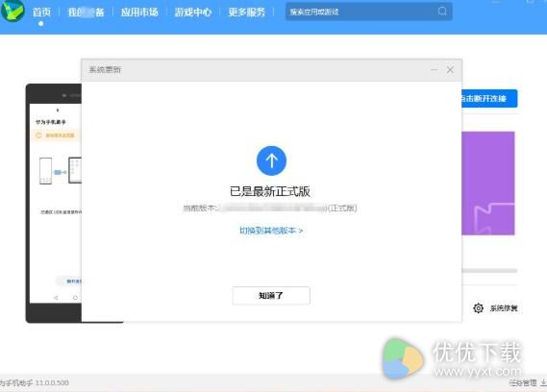Focus the app search field
Image resolution: width=547 pixels, height=392 pixels.
(369, 12)
